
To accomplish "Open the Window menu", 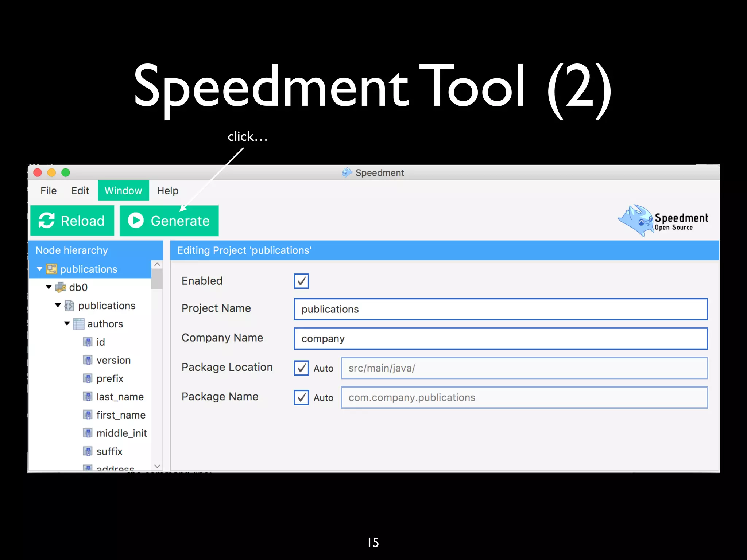I will (x=123, y=191).
